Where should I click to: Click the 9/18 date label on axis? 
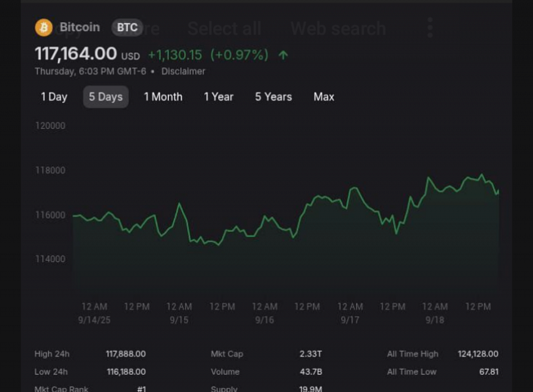tap(435, 320)
